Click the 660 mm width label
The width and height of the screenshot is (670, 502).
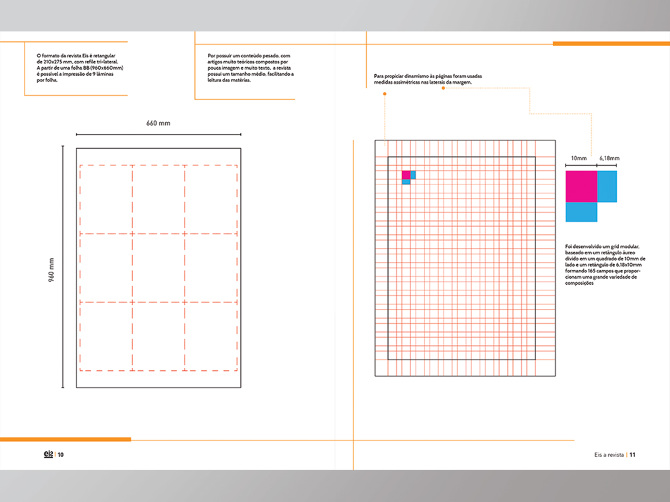tap(158, 123)
